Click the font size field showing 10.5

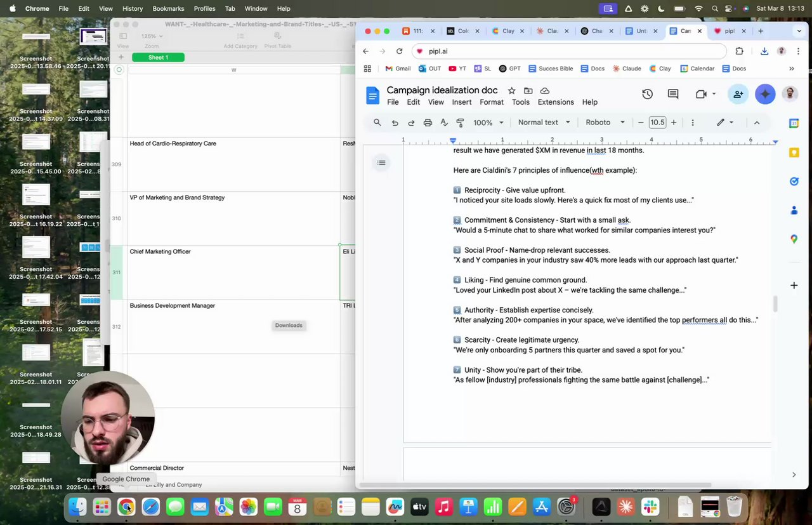(x=657, y=123)
